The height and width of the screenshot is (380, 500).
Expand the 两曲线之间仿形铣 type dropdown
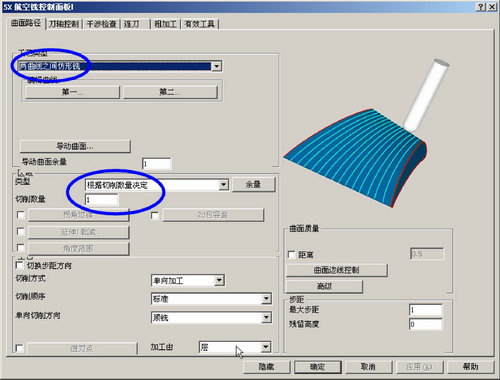pos(216,66)
